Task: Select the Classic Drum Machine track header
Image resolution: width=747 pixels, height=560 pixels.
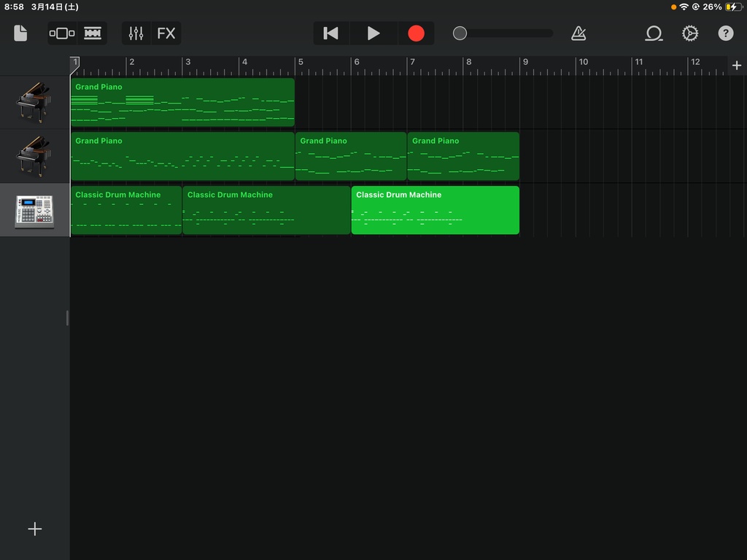Action: [34, 210]
